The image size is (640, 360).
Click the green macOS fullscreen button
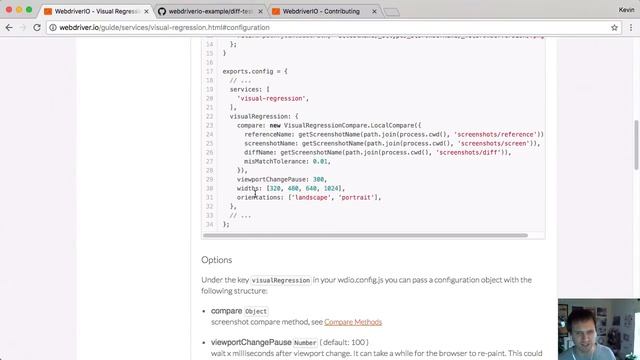pyautogui.click(x=29, y=10)
